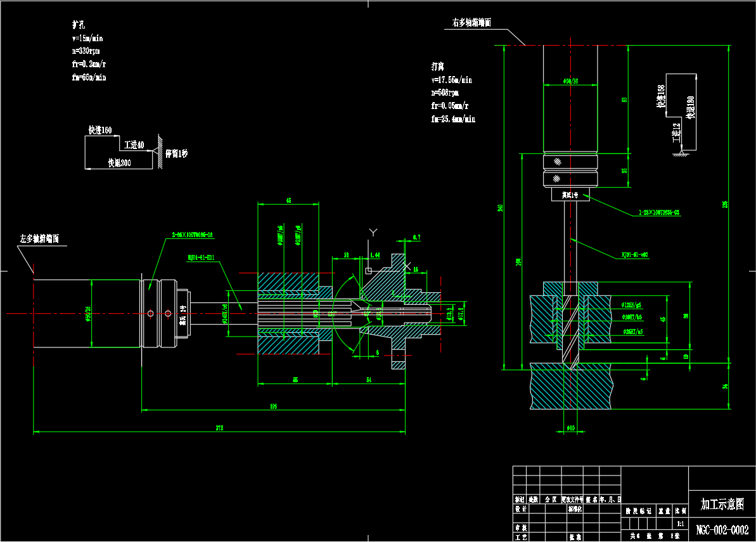Click the 快退180 label in right cycle diagram

tap(690, 108)
